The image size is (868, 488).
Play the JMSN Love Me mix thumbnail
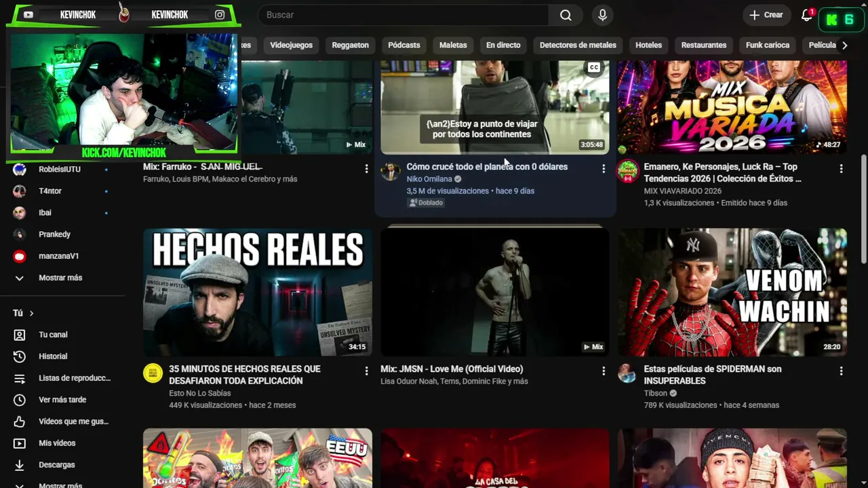(x=495, y=292)
